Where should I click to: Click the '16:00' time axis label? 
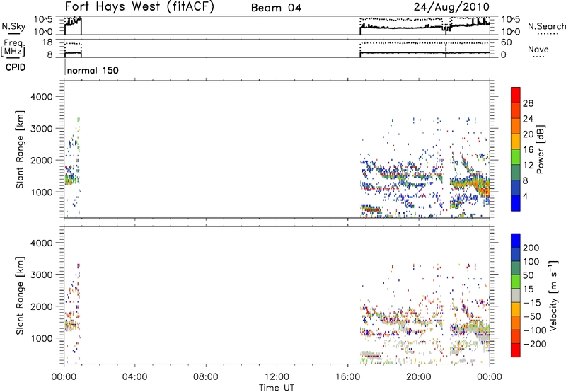click(347, 376)
